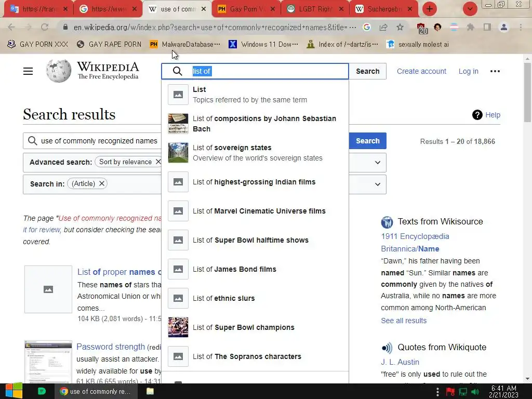Click the reload page icon

pyautogui.click(x=45, y=27)
